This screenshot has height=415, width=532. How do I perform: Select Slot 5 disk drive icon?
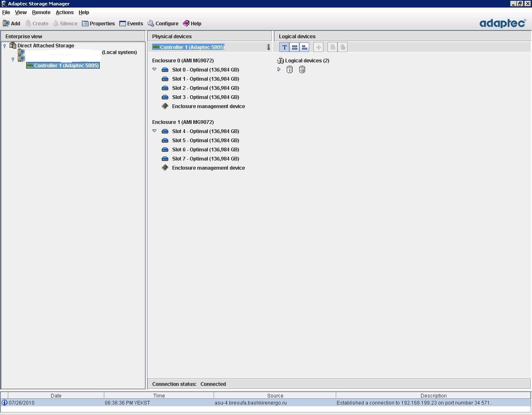(165, 141)
